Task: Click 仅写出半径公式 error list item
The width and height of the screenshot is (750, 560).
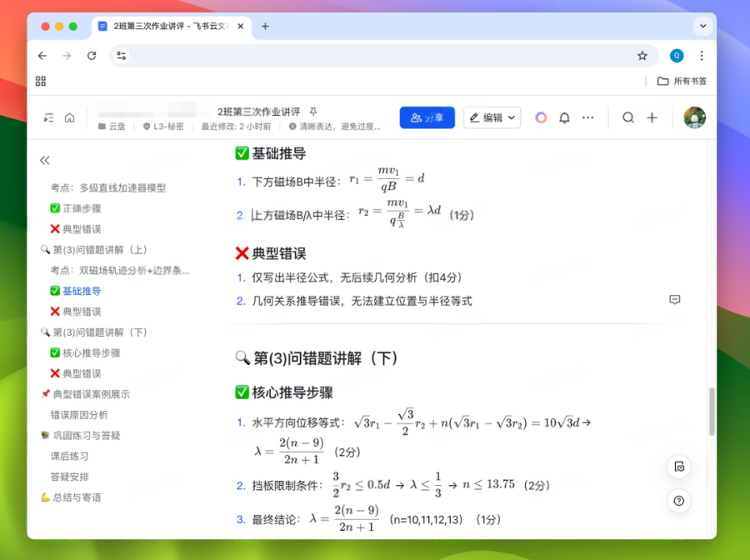Action: click(350, 277)
